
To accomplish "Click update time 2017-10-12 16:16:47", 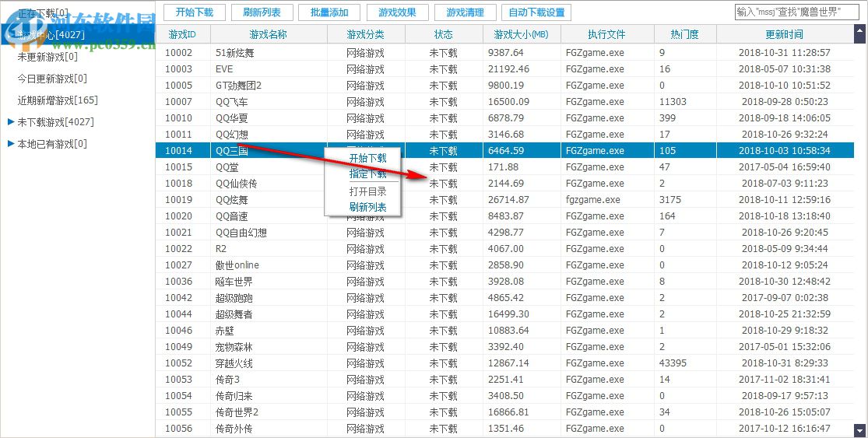I will 785,429.
